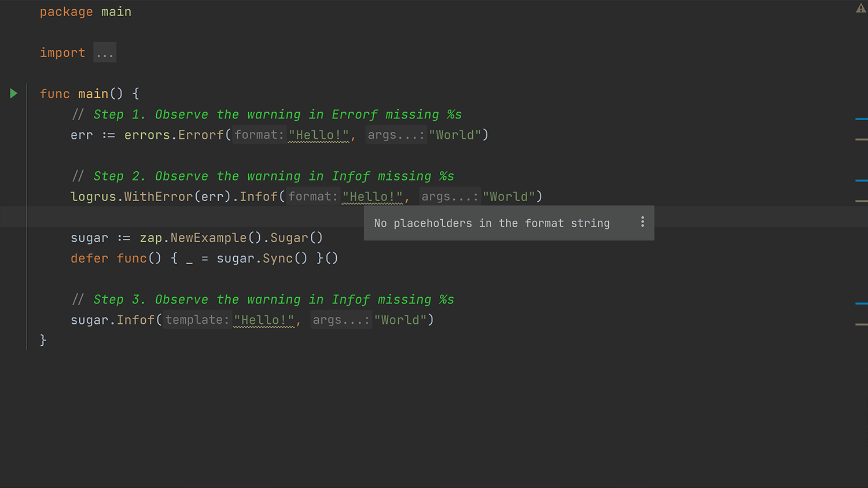The height and width of the screenshot is (488, 868).
Task: Click the Step 1 comment line
Action: [x=267, y=114]
